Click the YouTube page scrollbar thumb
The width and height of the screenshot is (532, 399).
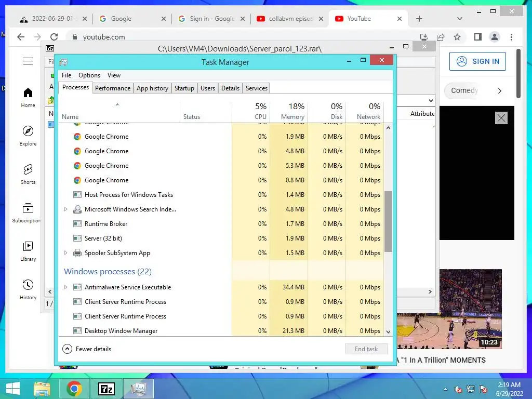[x=518, y=73]
